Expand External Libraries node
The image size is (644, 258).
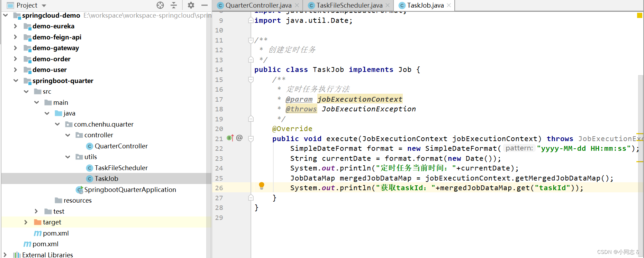[5, 255]
